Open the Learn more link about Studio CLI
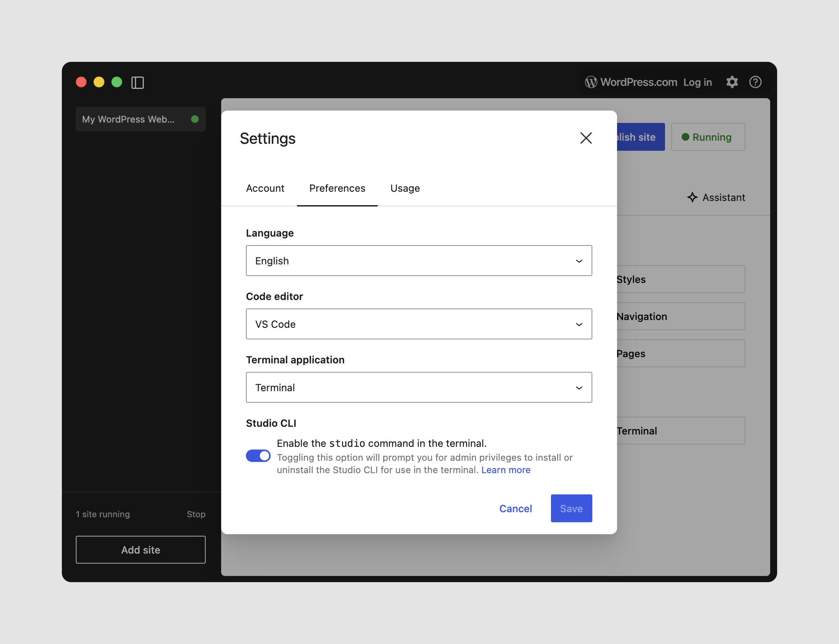Viewport: 839px width, 644px height. tap(506, 470)
